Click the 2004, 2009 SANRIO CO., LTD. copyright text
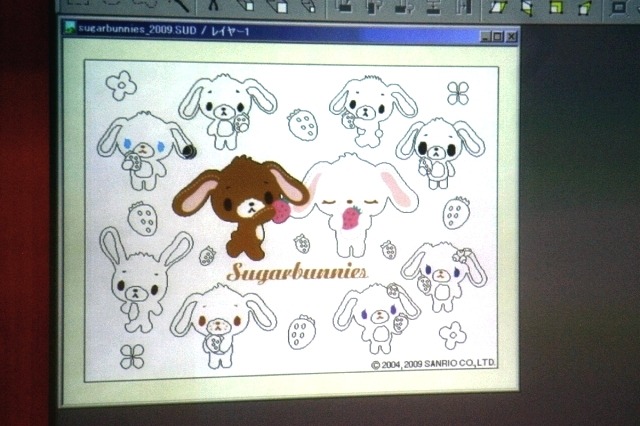This screenshot has width=640, height=426. (x=433, y=364)
